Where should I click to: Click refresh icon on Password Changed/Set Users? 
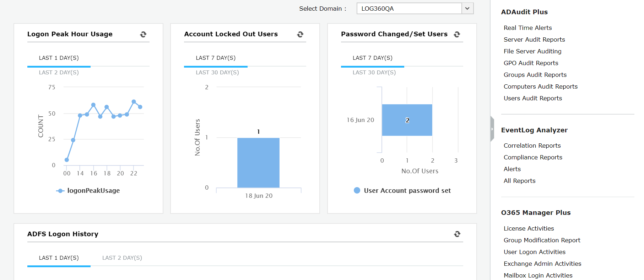click(457, 35)
